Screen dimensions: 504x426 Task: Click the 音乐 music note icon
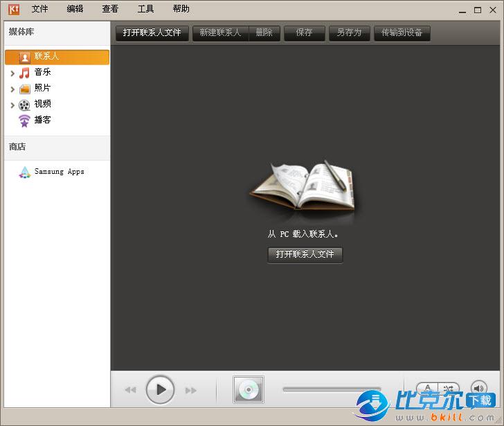pos(25,73)
